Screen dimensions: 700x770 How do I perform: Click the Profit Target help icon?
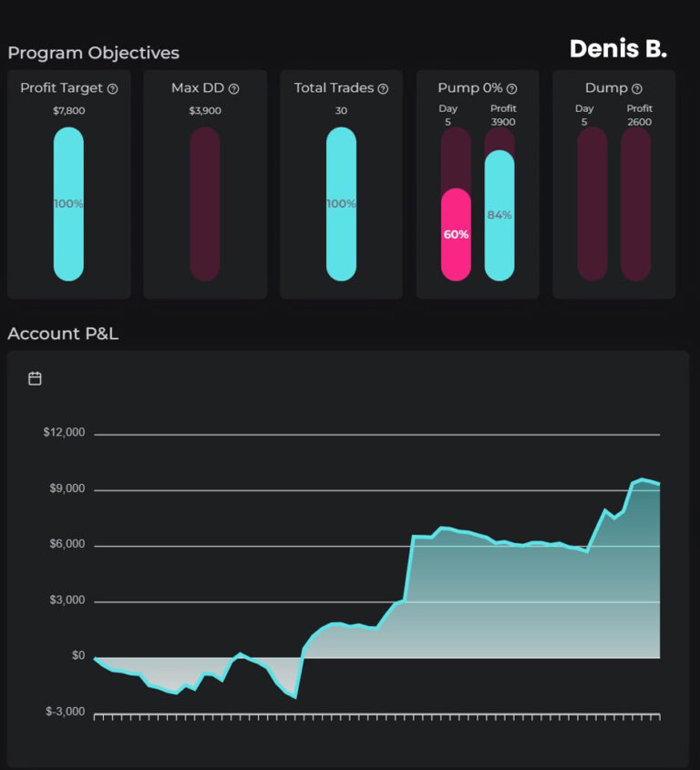(112, 89)
